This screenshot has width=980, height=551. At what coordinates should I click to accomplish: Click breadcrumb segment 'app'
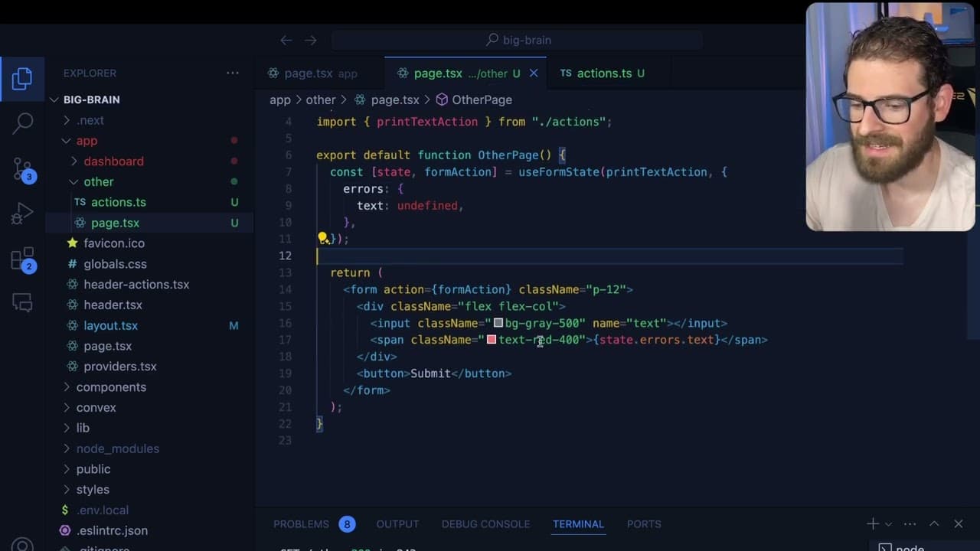tap(280, 100)
